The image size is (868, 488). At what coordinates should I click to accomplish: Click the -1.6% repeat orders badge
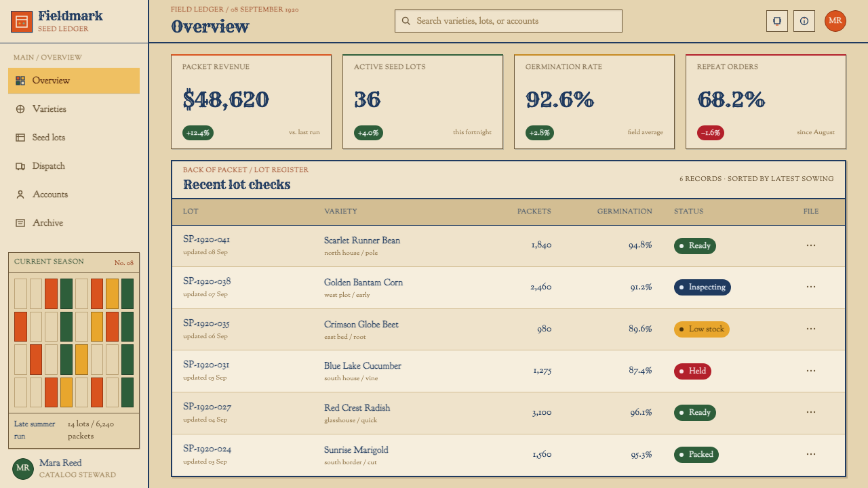711,133
